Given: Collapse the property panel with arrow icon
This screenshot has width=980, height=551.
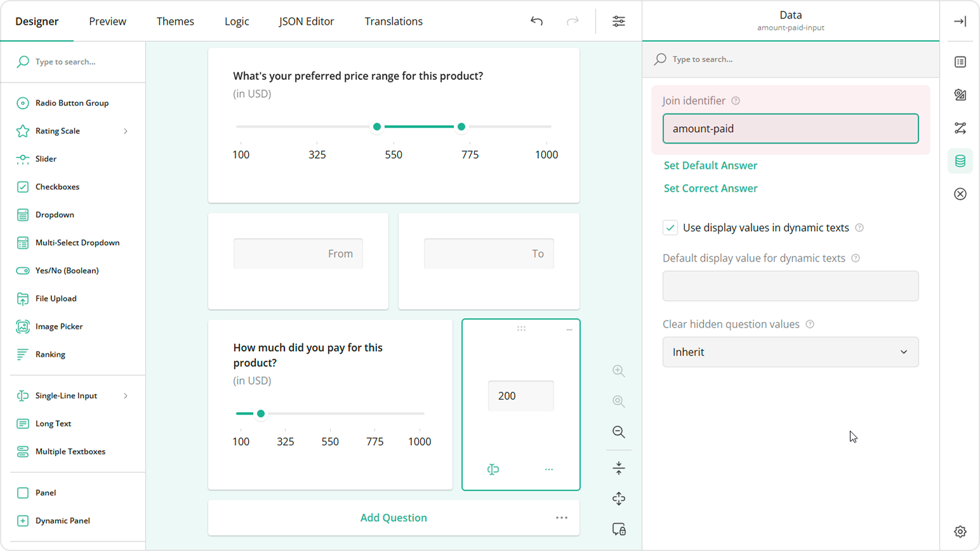Looking at the screenshot, I should point(960,21).
